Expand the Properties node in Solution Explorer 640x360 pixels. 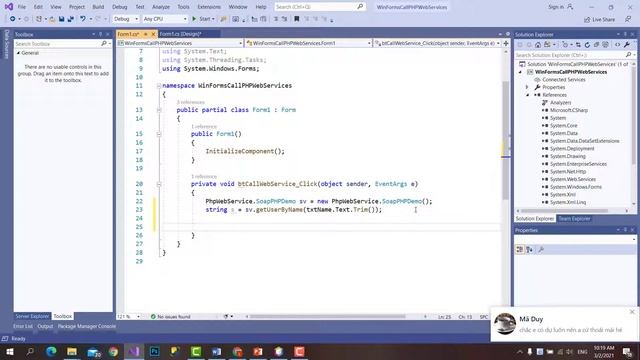(x=527, y=87)
